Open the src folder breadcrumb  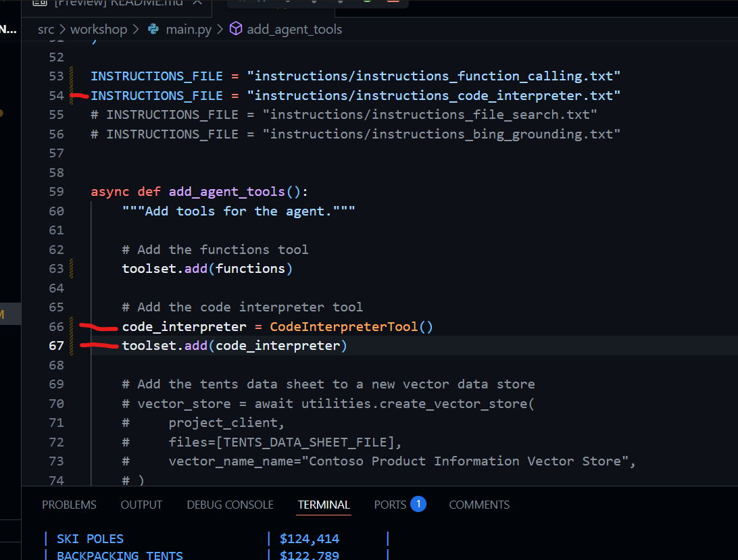[x=46, y=29]
